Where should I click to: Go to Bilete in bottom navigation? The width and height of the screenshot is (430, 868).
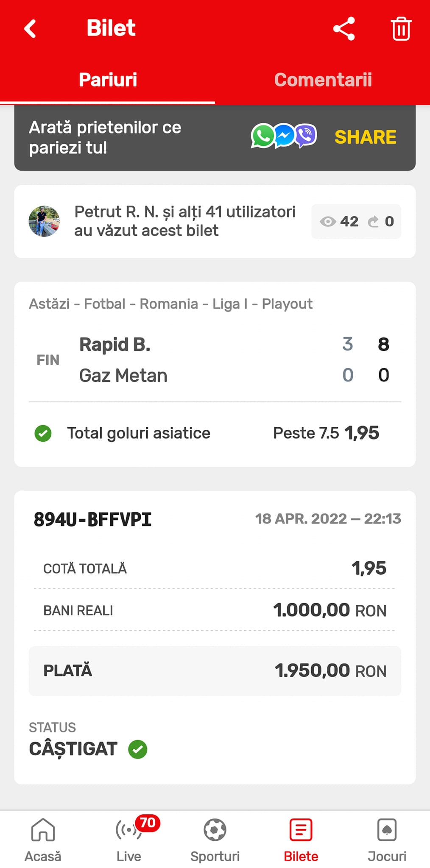coord(301,839)
